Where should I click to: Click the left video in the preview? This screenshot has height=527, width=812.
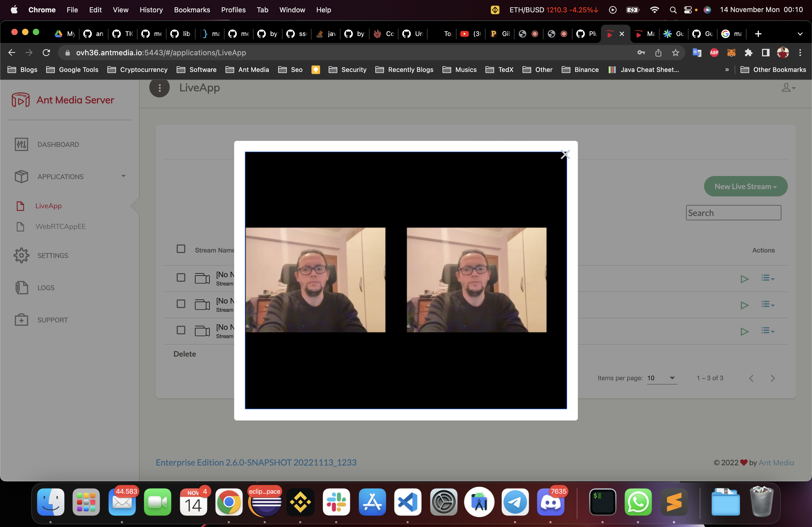coord(315,280)
